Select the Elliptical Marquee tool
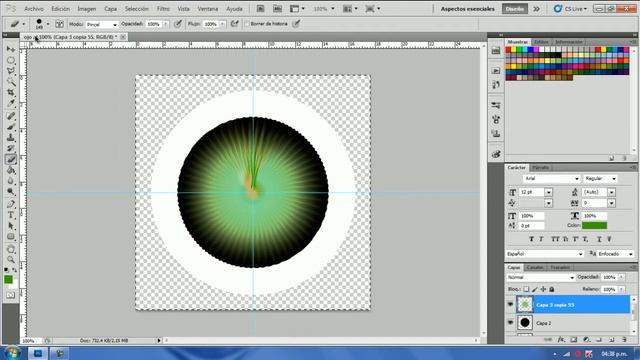The width and height of the screenshot is (640, 360). [x=11, y=60]
